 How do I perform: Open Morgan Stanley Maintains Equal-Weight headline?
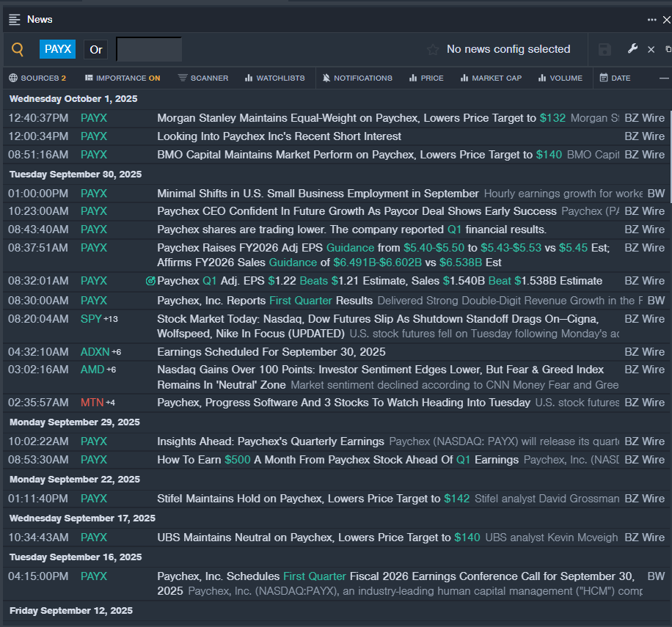(346, 117)
